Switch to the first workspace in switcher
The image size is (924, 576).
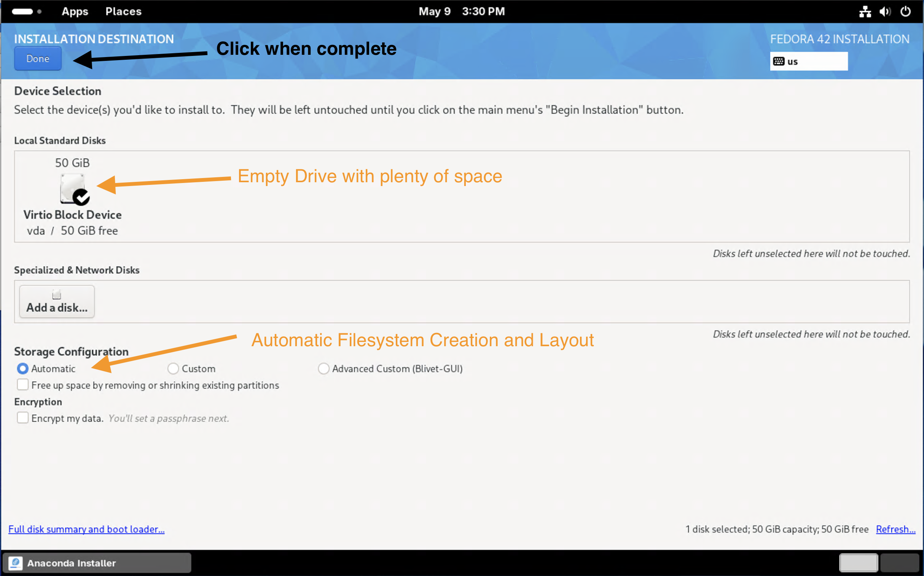(x=859, y=563)
